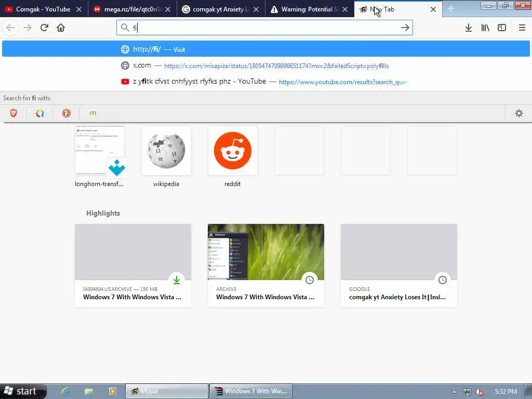Click the muted volume tray icon
This screenshot has width=532, height=399.
click(480, 392)
